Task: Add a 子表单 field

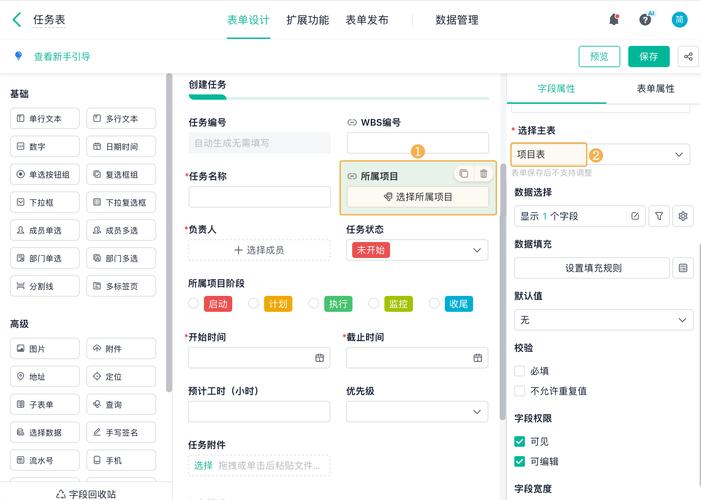Action: pyautogui.click(x=45, y=404)
